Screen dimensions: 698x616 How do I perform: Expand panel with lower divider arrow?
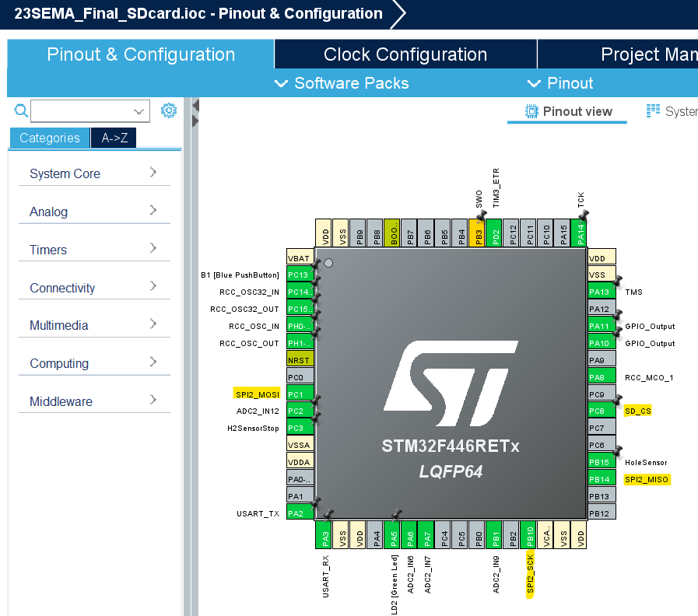[195, 121]
